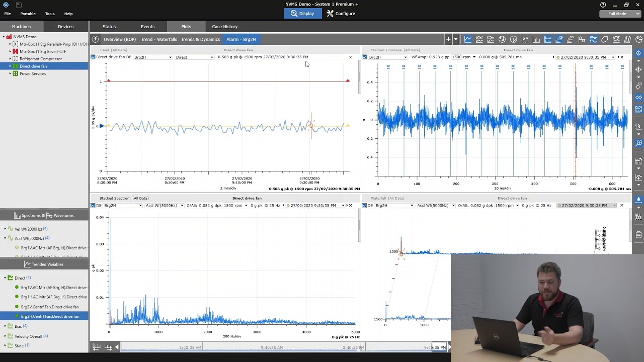Click the clipboard notes icon in right toolbar
This screenshot has height=362, width=644.
point(638,235)
